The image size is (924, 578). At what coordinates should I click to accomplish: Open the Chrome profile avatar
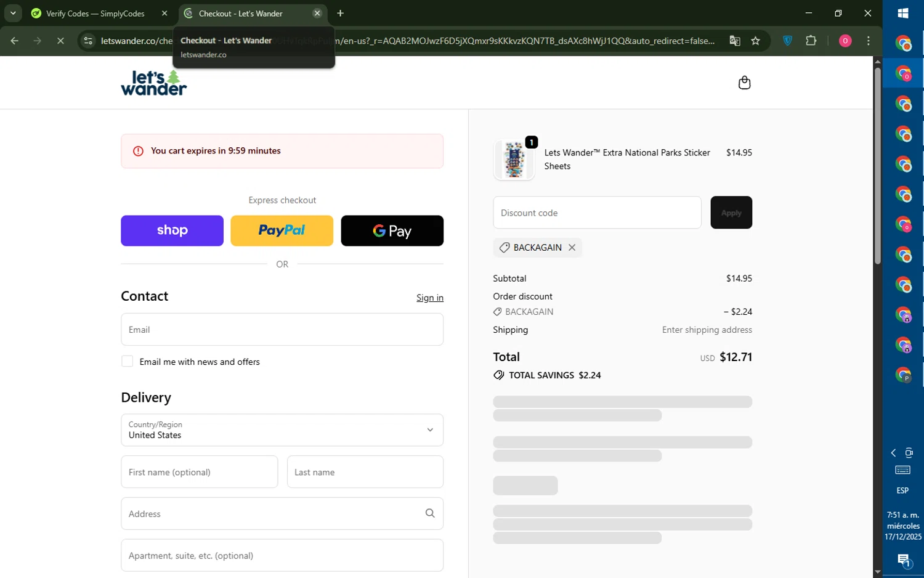point(845,41)
